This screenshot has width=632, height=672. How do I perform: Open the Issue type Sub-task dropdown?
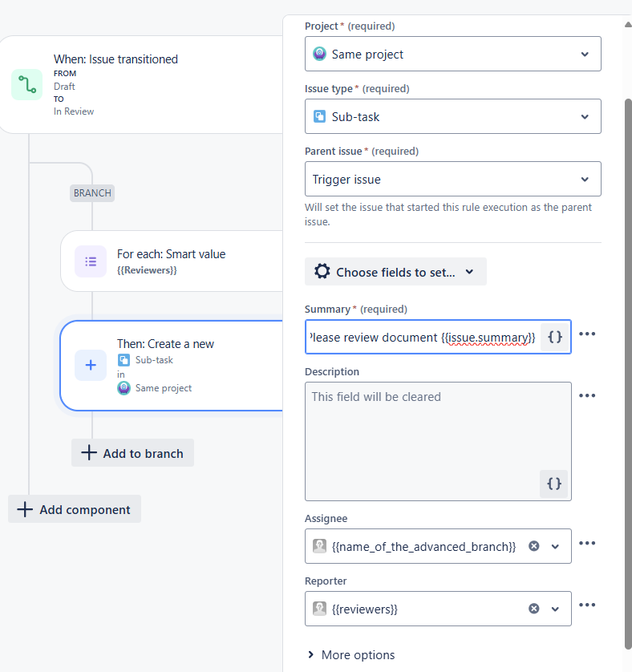(452, 116)
